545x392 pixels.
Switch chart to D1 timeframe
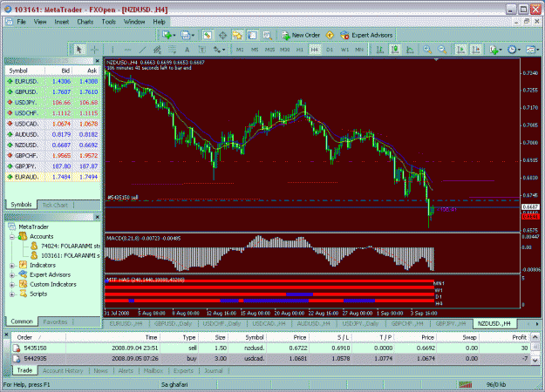click(x=330, y=50)
